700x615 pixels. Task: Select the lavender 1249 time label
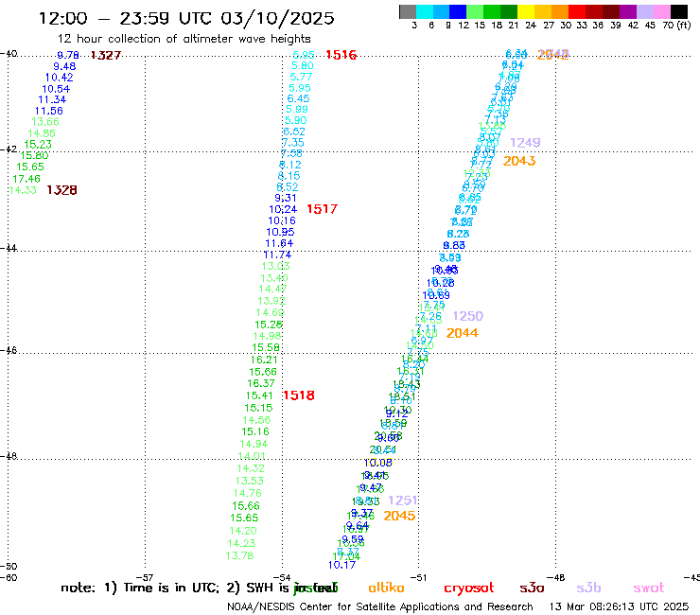coord(525,143)
